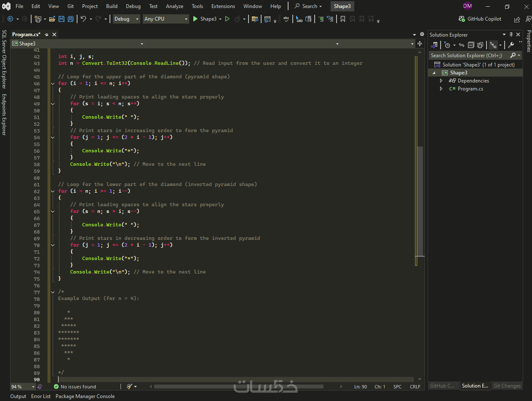Collapse the for loop at line 46

coord(53,84)
